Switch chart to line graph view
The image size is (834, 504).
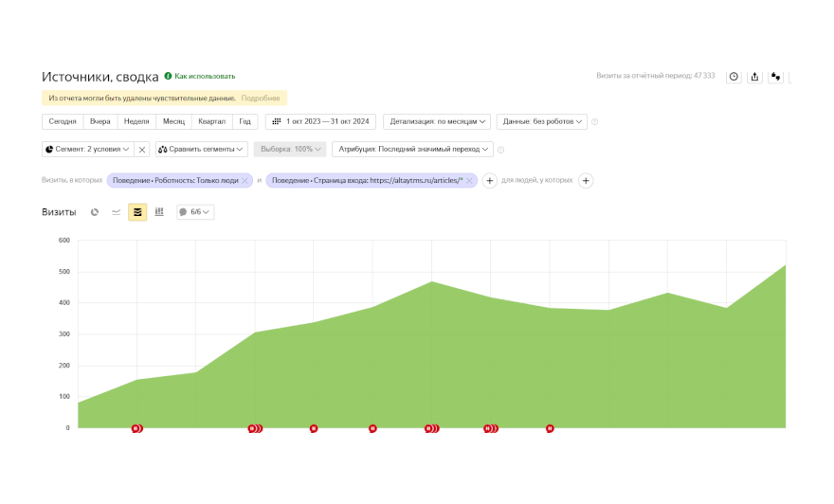(x=117, y=212)
